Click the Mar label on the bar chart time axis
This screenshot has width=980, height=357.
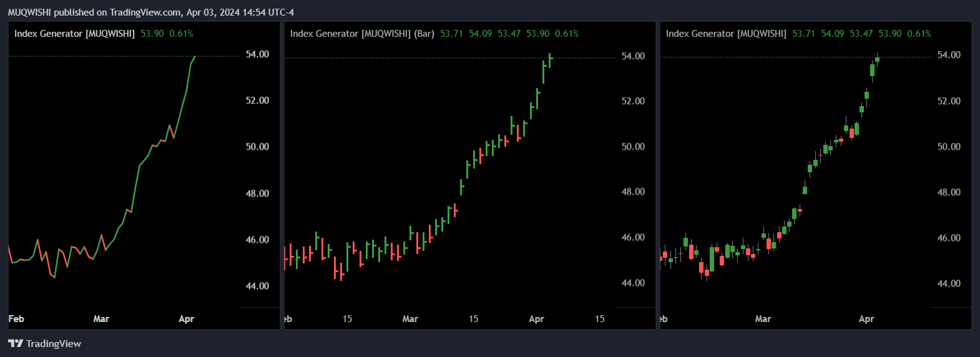[410, 319]
